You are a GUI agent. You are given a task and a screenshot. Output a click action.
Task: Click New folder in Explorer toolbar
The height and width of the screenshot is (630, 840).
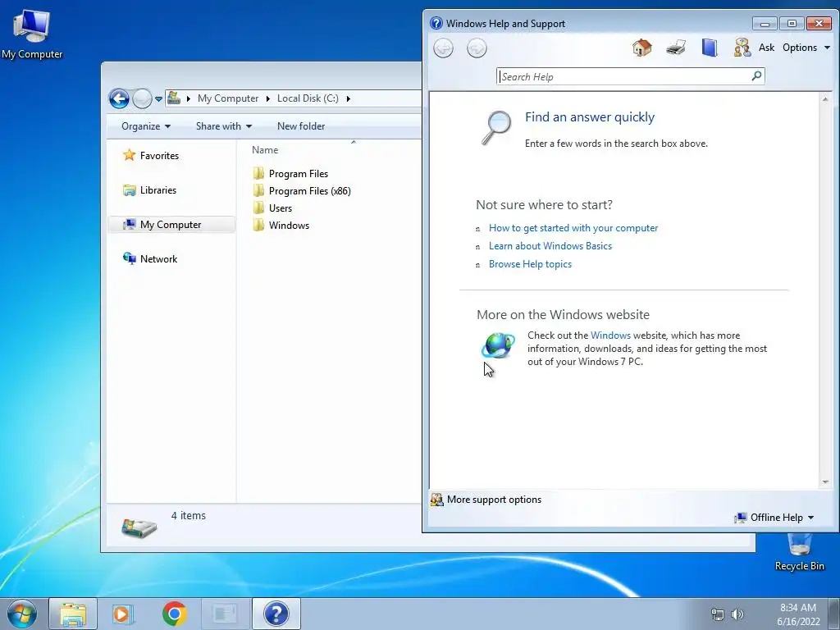click(301, 126)
